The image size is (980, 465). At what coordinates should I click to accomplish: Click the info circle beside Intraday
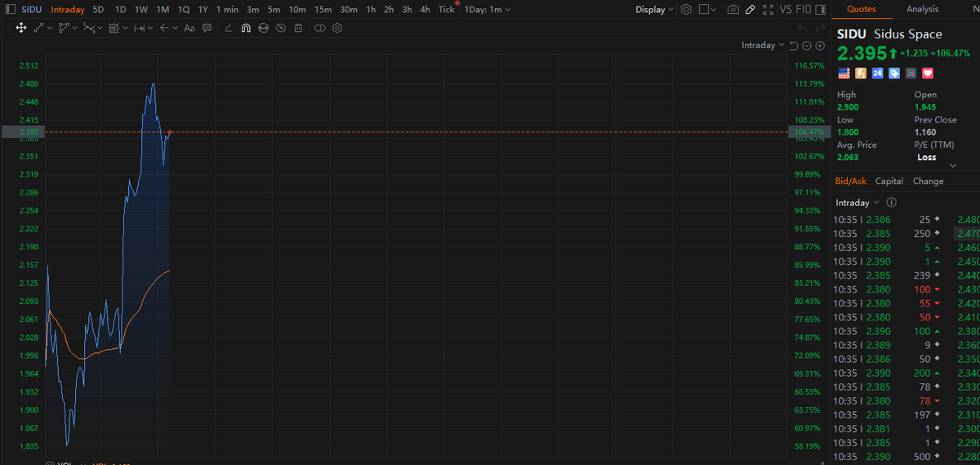[x=891, y=203]
